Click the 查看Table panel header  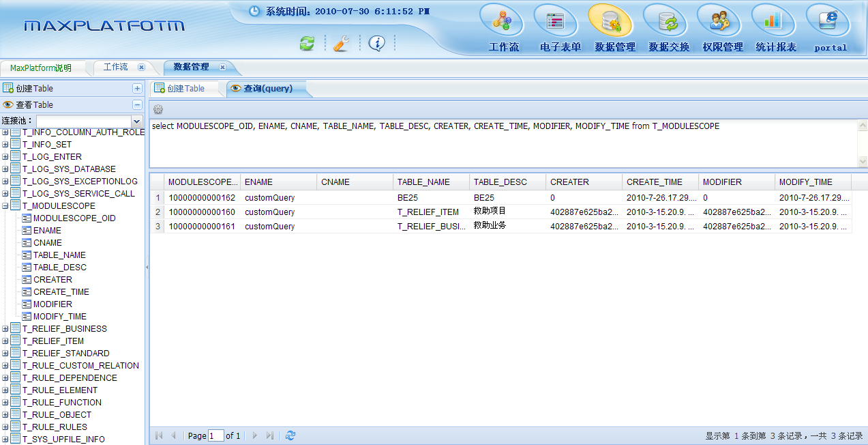click(x=72, y=105)
